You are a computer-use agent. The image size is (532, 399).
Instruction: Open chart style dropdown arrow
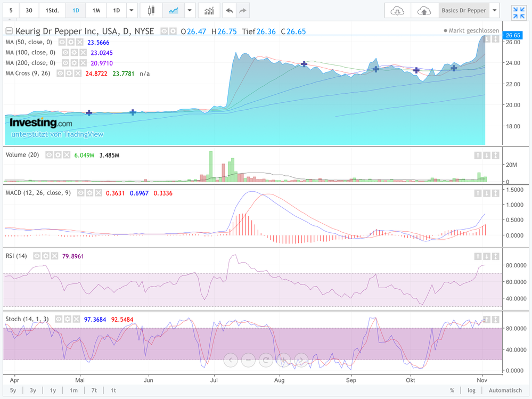tap(190, 11)
